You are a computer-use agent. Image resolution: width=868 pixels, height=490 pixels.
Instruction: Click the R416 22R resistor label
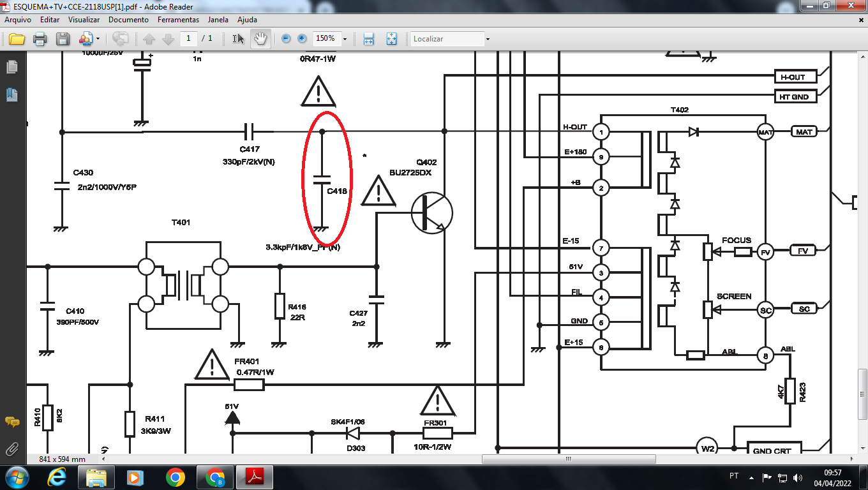point(297,312)
